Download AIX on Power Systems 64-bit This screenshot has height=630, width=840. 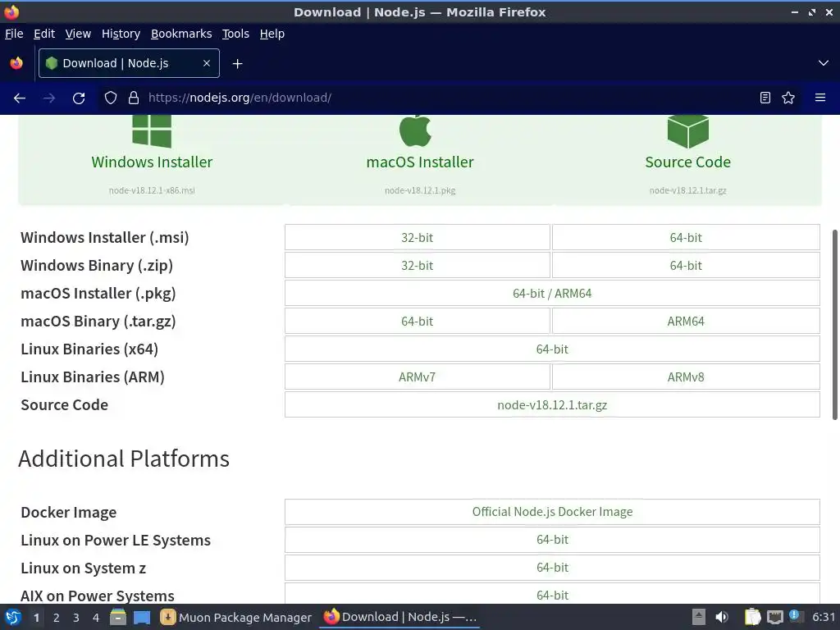pyautogui.click(x=552, y=594)
